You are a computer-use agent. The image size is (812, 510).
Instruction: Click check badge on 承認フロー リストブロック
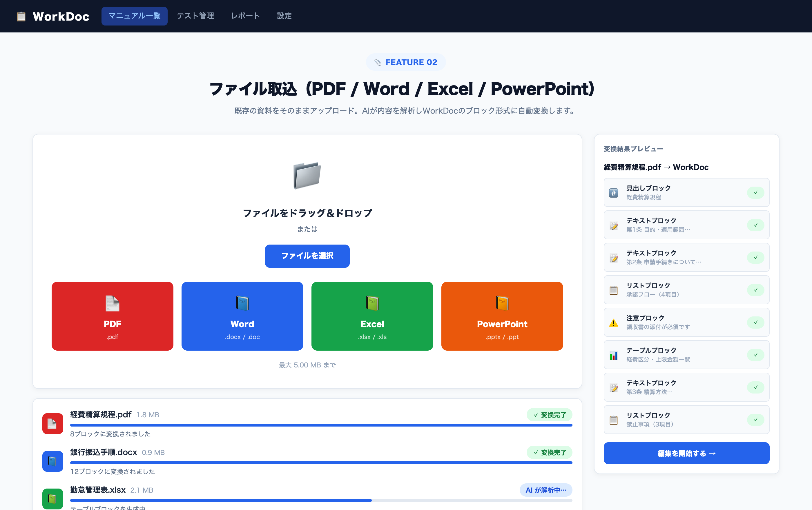coord(756,290)
